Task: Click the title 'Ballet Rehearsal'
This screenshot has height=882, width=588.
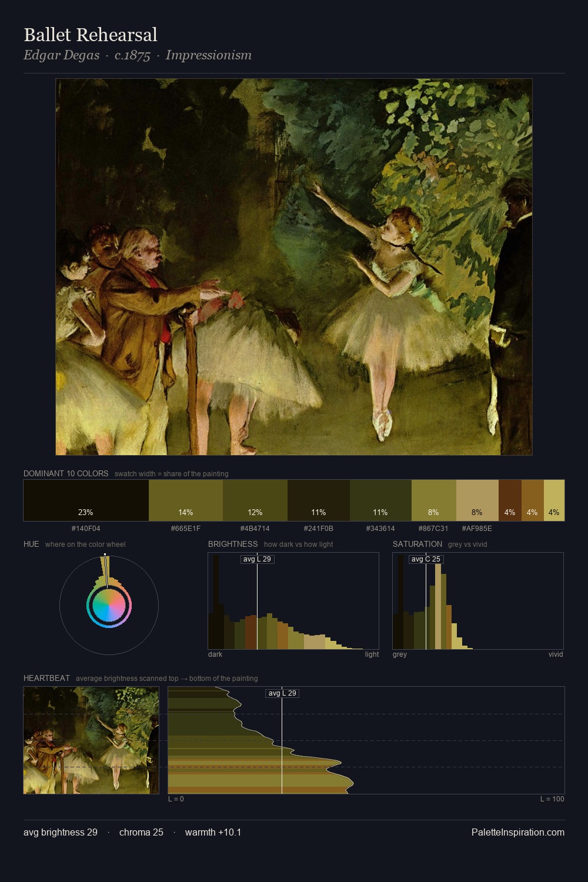Action: click(91, 35)
